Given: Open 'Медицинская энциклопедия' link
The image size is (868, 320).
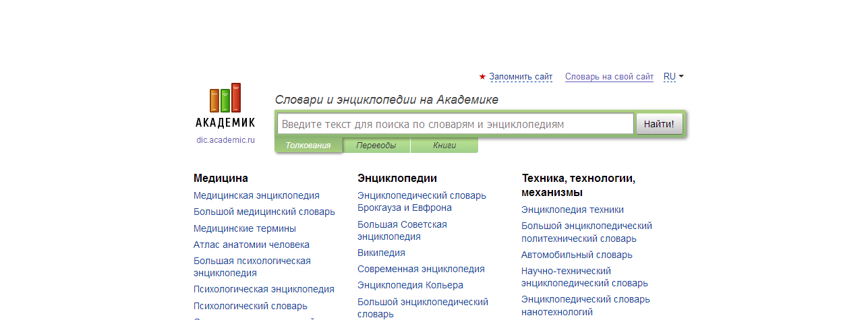Looking at the screenshot, I should (x=256, y=195).
